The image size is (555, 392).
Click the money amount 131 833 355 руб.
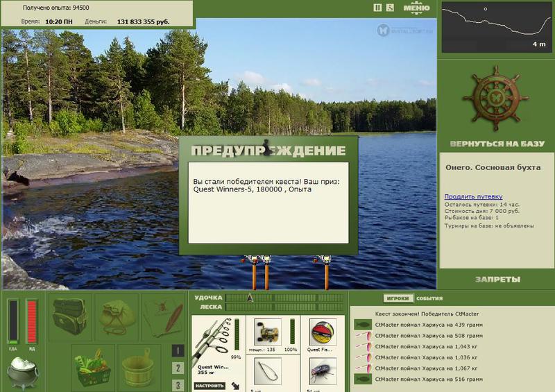point(143,22)
